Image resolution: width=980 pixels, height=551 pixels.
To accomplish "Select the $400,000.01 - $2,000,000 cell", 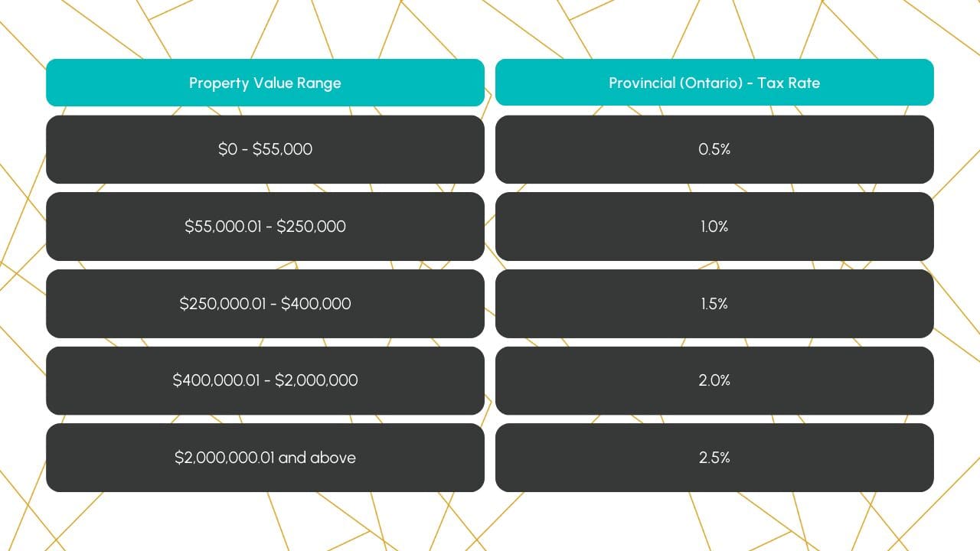I will 265,380.
